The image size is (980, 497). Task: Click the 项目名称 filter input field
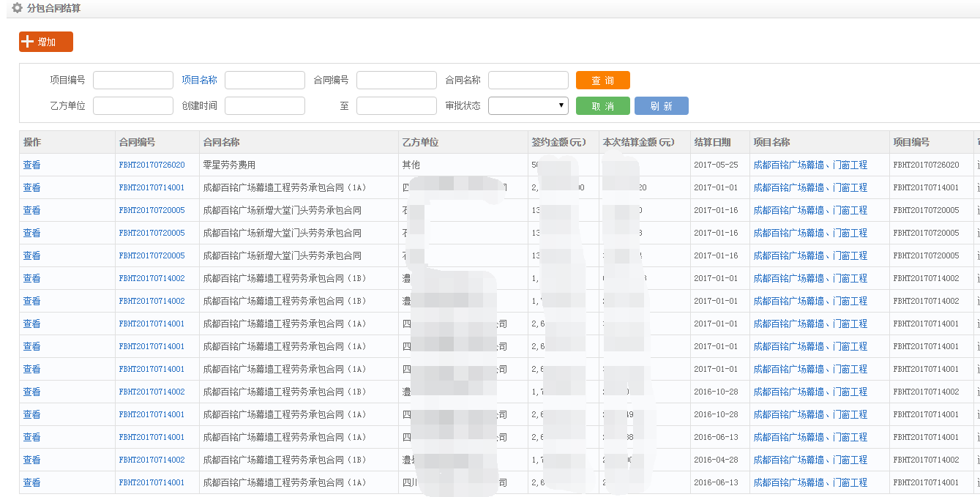[264, 81]
